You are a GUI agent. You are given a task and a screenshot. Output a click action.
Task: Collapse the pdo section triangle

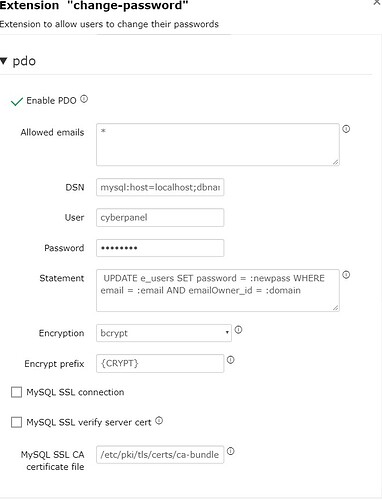click(x=4, y=61)
